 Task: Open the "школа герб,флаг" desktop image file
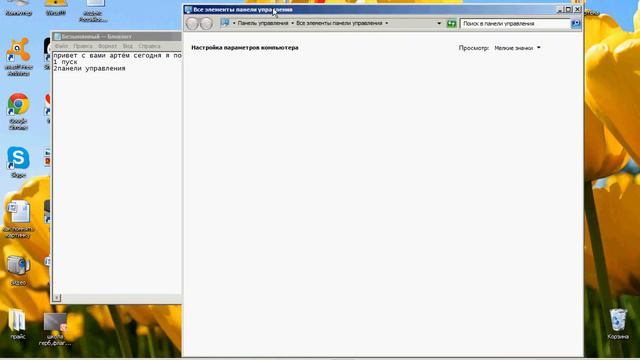pos(55,329)
